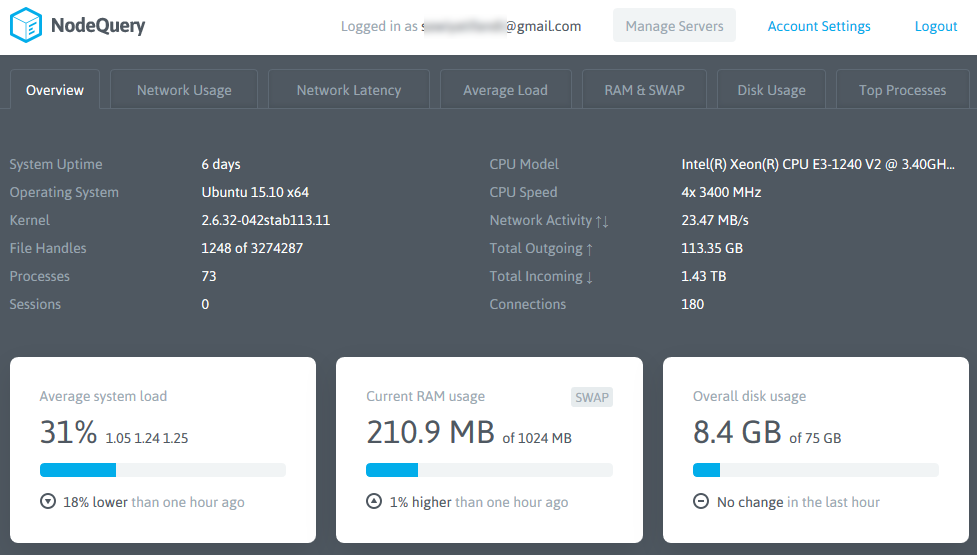Click the 'Kernel' label
Image resolution: width=977 pixels, height=555 pixels.
click(29, 220)
